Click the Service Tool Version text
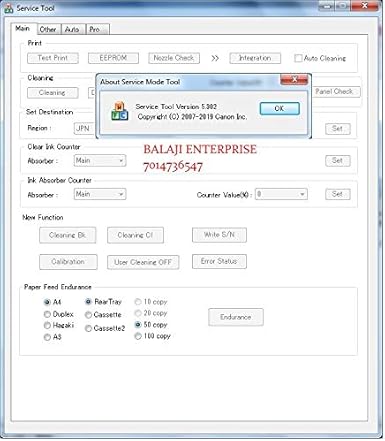 coord(176,107)
